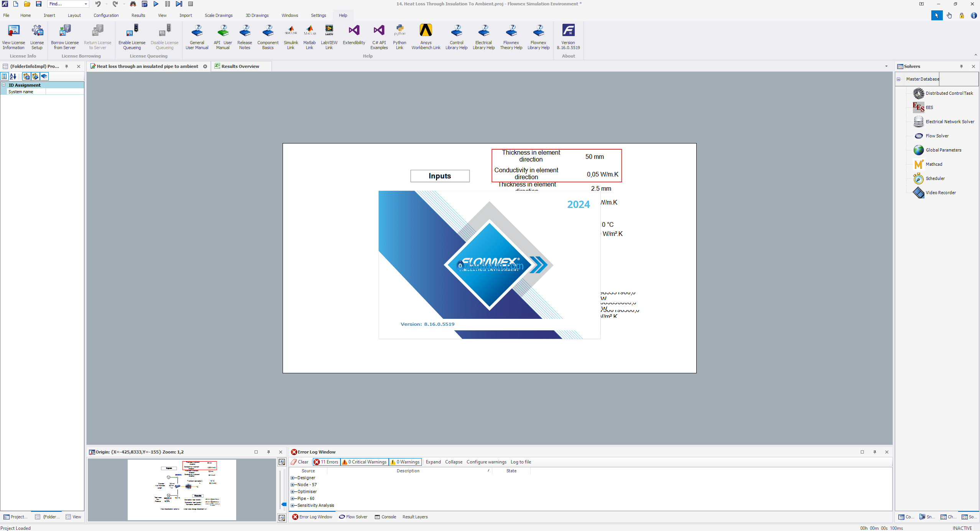Image resolution: width=980 pixels, height=531 pixels.
Task: Open C# API Examples
Action: point(379,37)
